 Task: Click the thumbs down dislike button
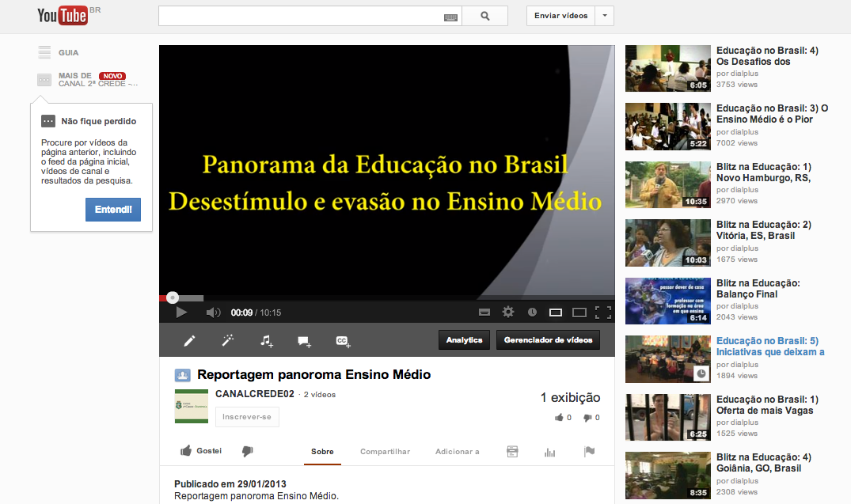pos(248,451)
